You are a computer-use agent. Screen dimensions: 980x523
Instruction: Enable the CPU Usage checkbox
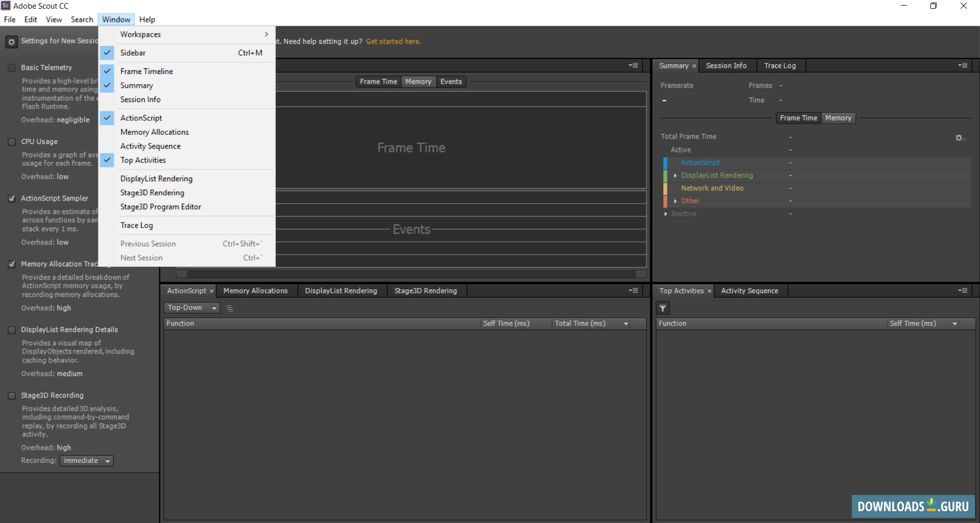(12, 142)
